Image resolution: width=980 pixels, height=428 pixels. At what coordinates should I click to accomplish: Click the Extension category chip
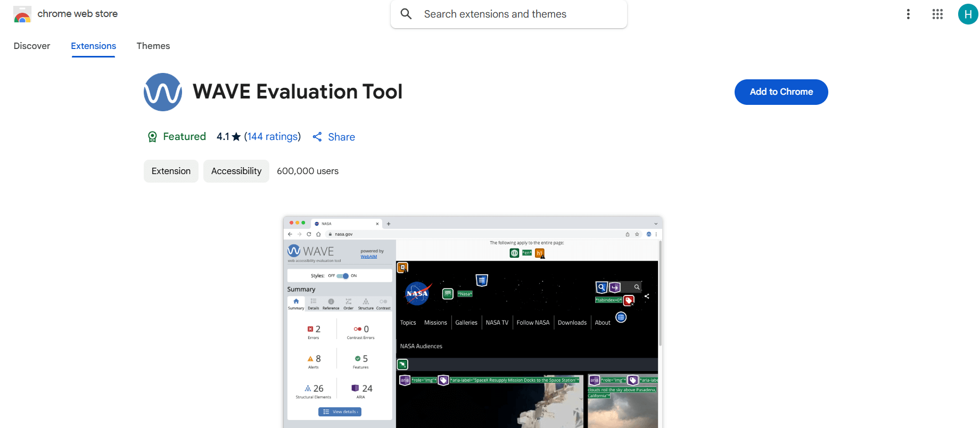point(171,171)
